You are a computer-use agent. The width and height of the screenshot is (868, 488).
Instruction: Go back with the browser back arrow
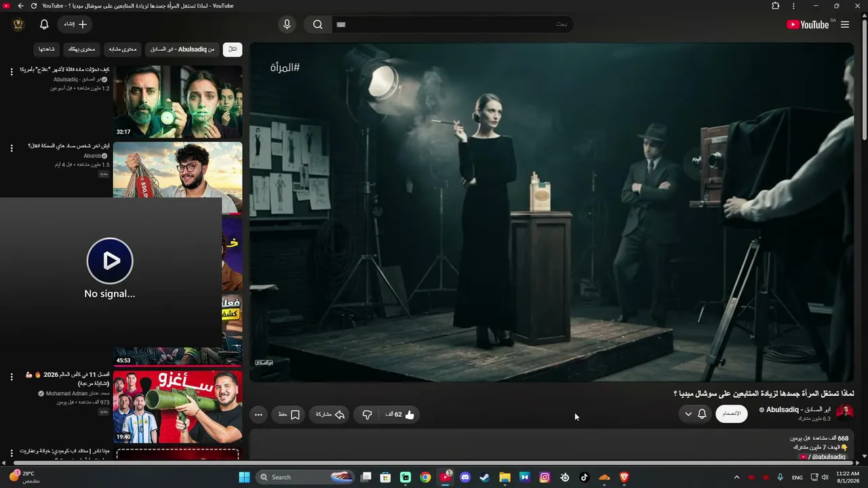[x=20, y=6]
